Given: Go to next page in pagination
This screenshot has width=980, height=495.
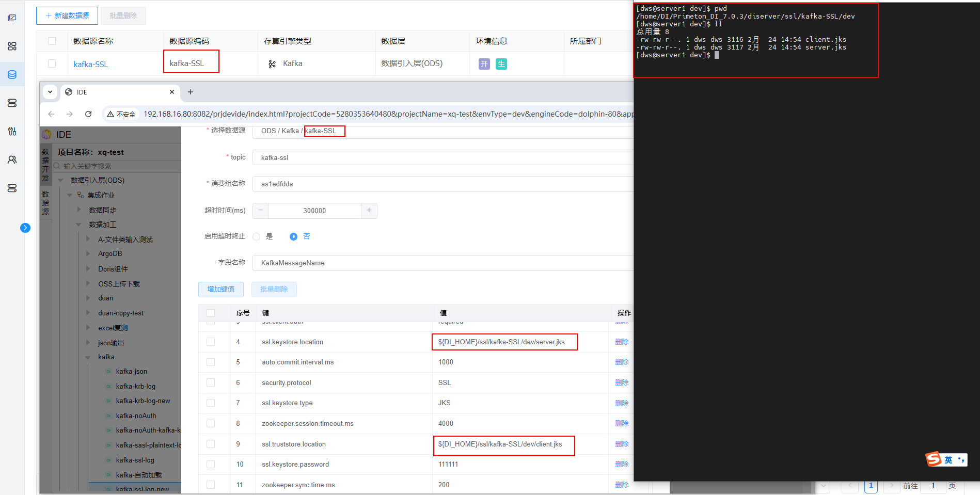Looking at the screenshot, I should 891,486.
